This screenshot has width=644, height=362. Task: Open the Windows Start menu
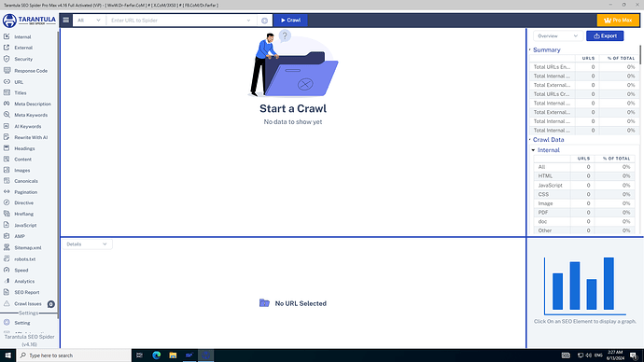[x=7, y=355]
